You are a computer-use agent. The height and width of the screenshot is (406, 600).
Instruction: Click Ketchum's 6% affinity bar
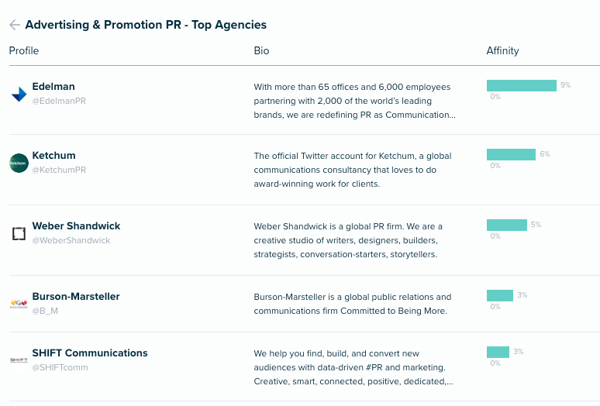tap(511, 155)
